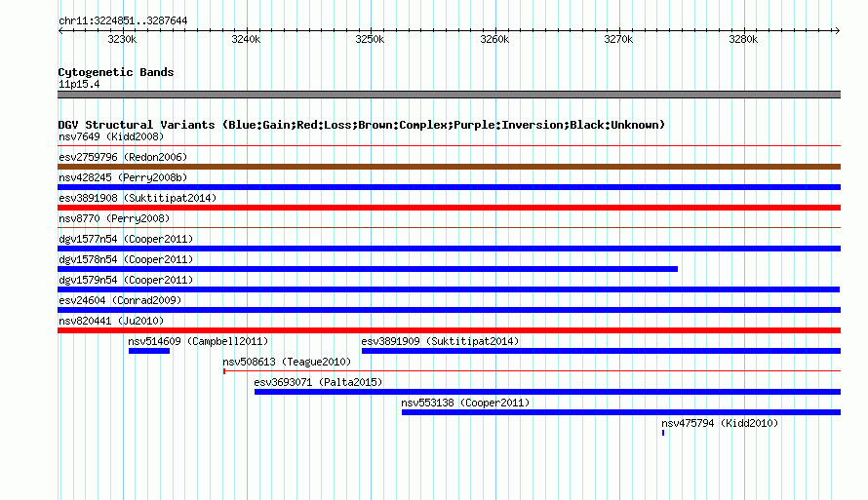This screenshot has height=500, width=868.
Task: Click the shorter blue dgv1578n54 bar
Action: click(368, 269)
